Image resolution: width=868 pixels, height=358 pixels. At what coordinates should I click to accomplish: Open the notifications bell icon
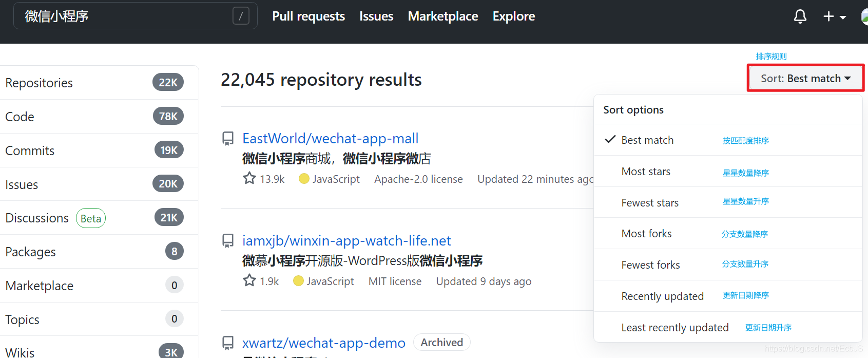(x=800, y=16)
